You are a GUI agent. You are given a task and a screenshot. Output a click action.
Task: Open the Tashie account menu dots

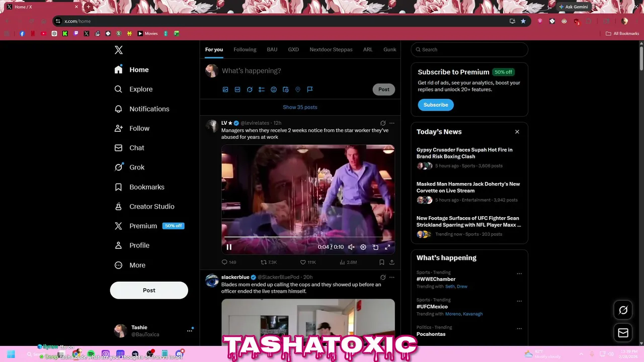coord(190,331)
